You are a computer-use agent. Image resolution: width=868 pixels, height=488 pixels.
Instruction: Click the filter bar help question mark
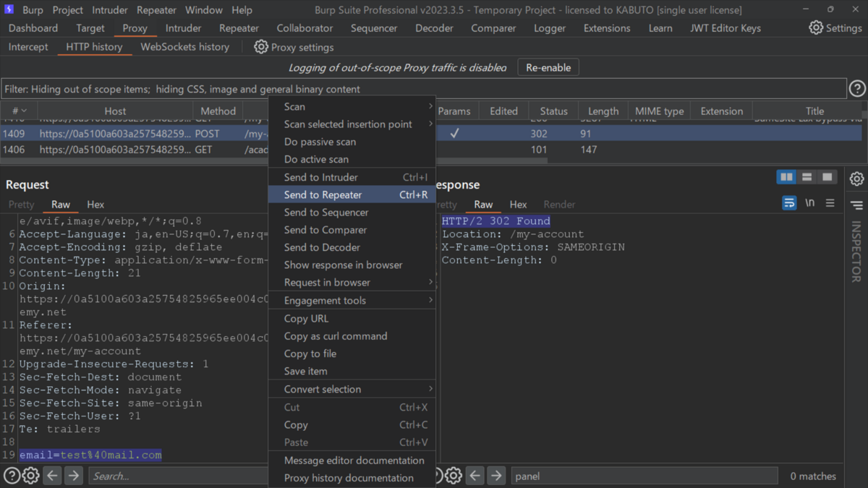(857, 89)
